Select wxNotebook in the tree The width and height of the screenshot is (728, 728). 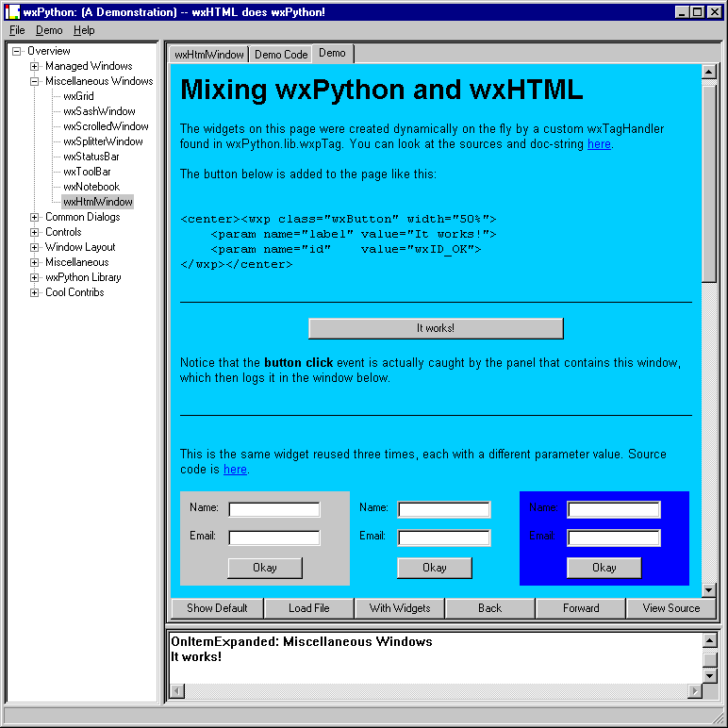point(91,187)
